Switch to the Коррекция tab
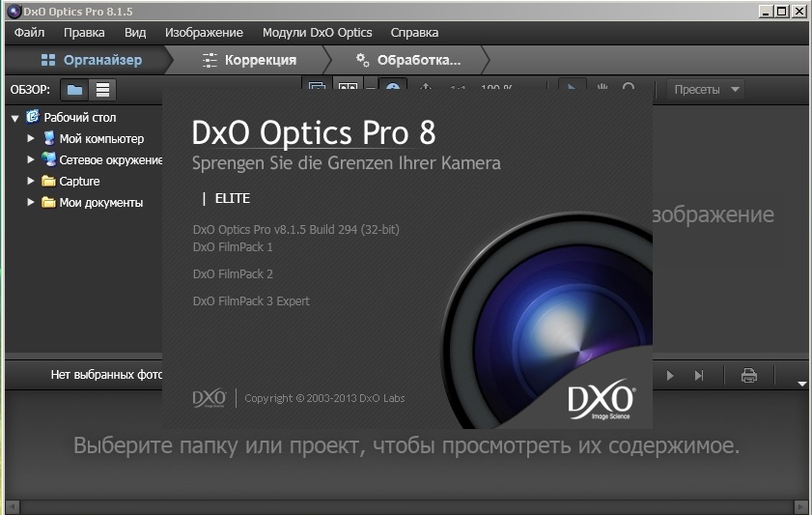 (250, 60)
